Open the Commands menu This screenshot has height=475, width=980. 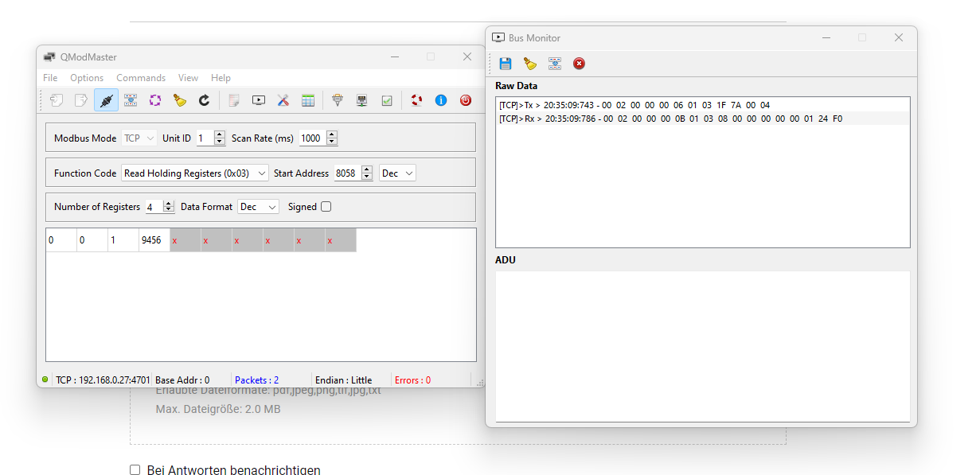click(141, 78)
